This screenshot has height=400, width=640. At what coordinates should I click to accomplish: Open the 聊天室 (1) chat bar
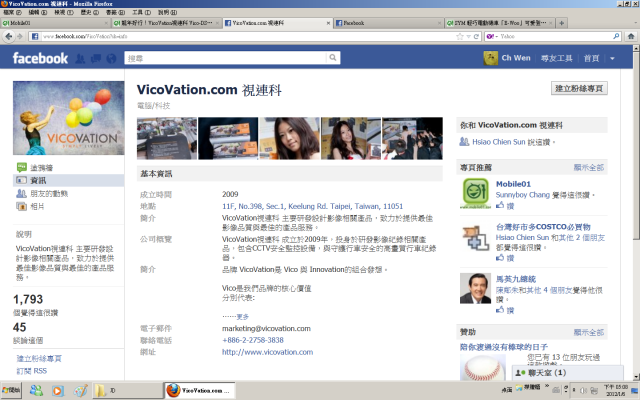click(567, 373)
